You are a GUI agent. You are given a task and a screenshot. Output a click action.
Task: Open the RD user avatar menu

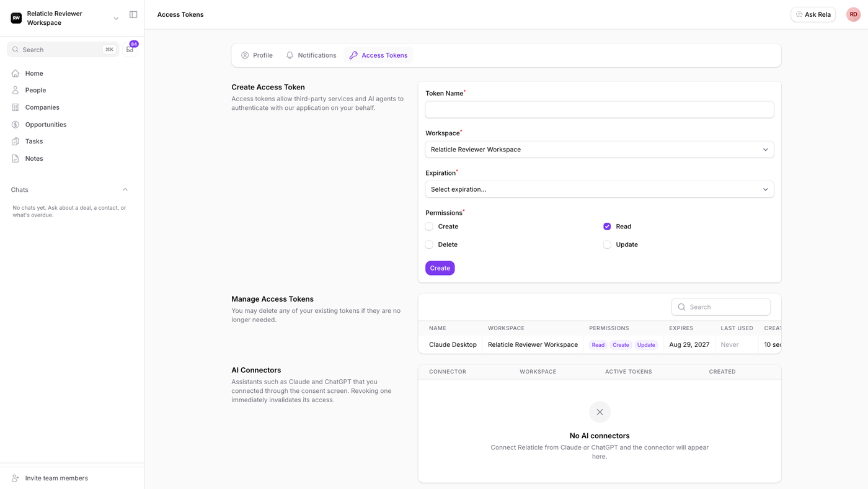click(x=854, y=14)
